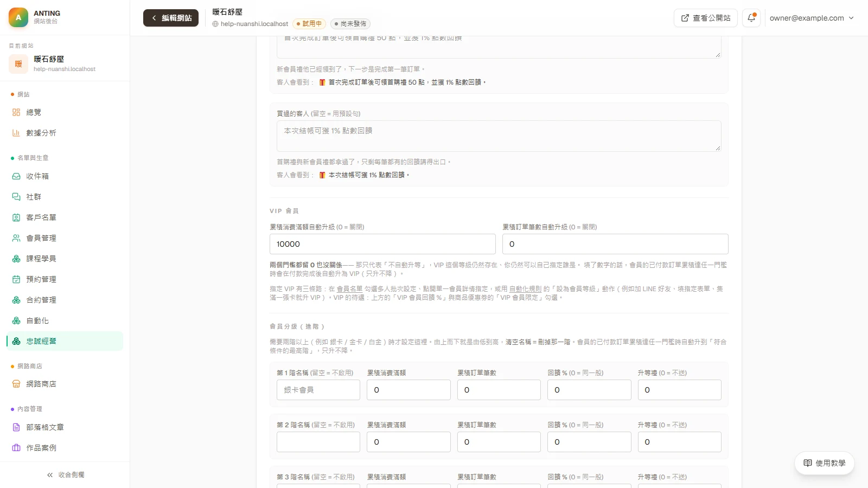Focus the 買過的客人 message textarea
The width and height of the screenshot is (868, 488).
click(x=499, y=136)
